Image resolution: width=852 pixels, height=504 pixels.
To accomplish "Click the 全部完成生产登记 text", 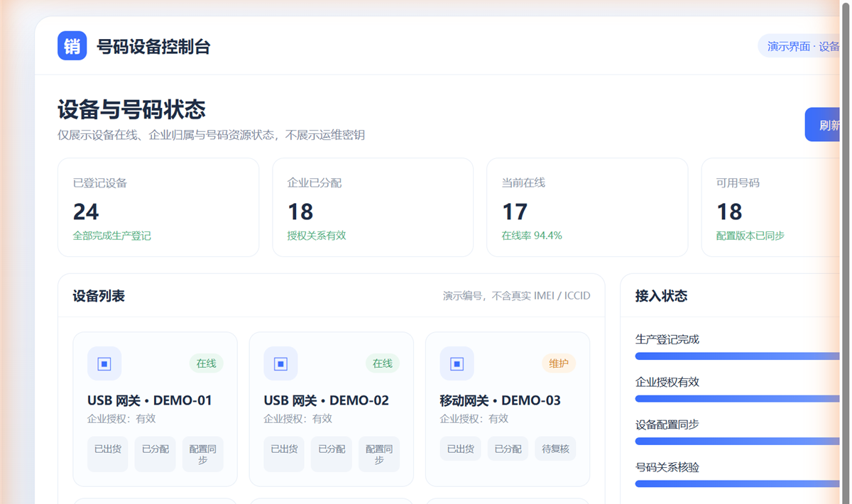I will click(112, 236).
